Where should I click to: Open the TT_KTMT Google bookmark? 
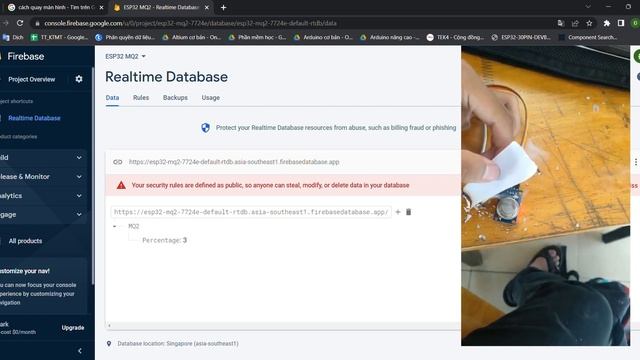(60, 37)
